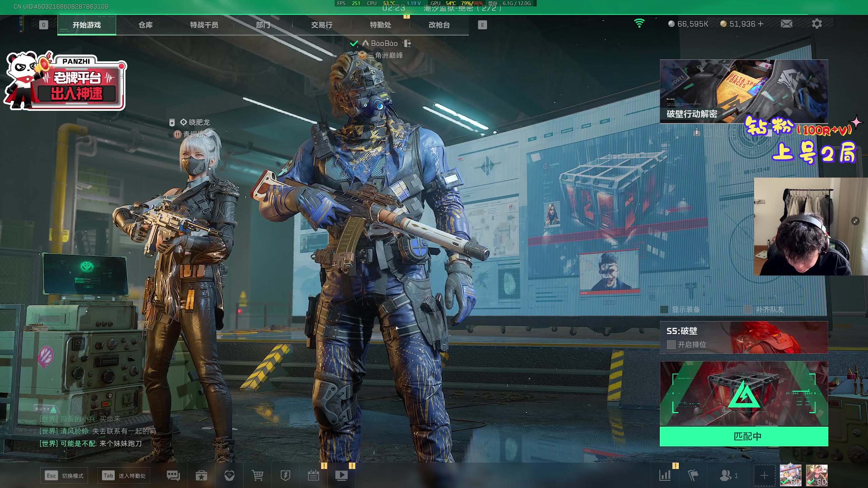Open the flags icon in bottom bar
Screen dimensions: 868x488
coord(693,476)
